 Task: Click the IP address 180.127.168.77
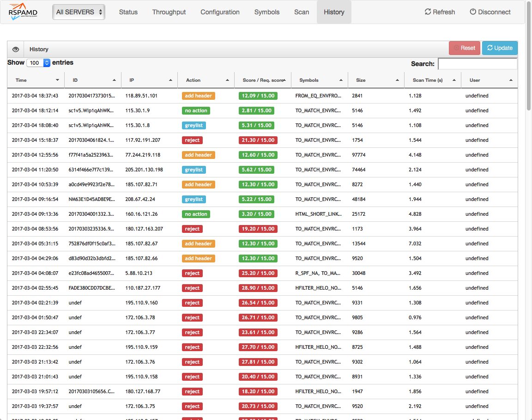pyautogui.click(x=143, y=391)
